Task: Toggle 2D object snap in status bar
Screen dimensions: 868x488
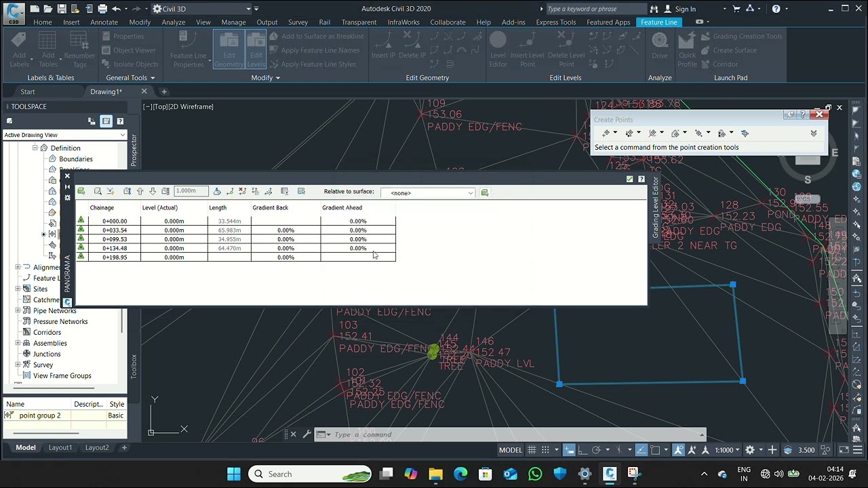Action: coord(655,449)
